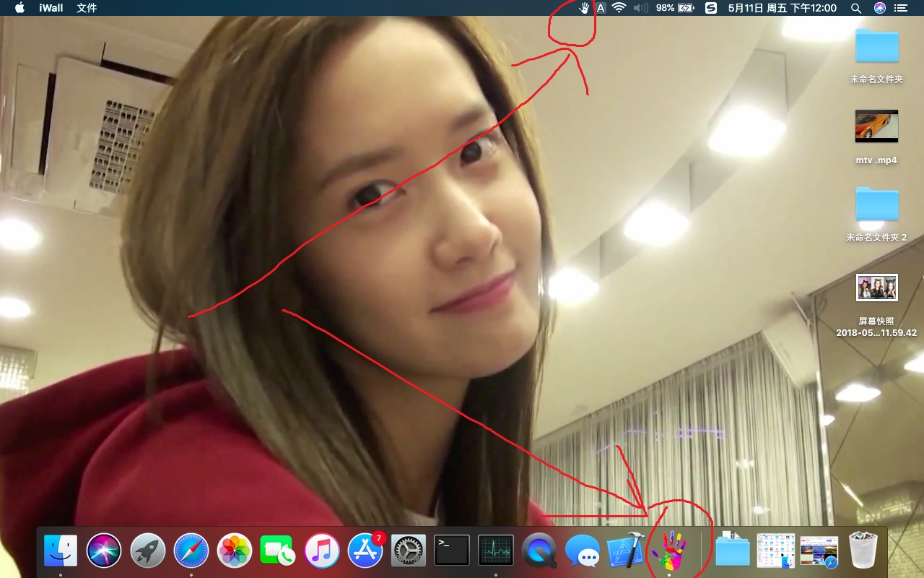Open the iWall colorful hand app in Dock
924x578 pixels.
(669, 551)
